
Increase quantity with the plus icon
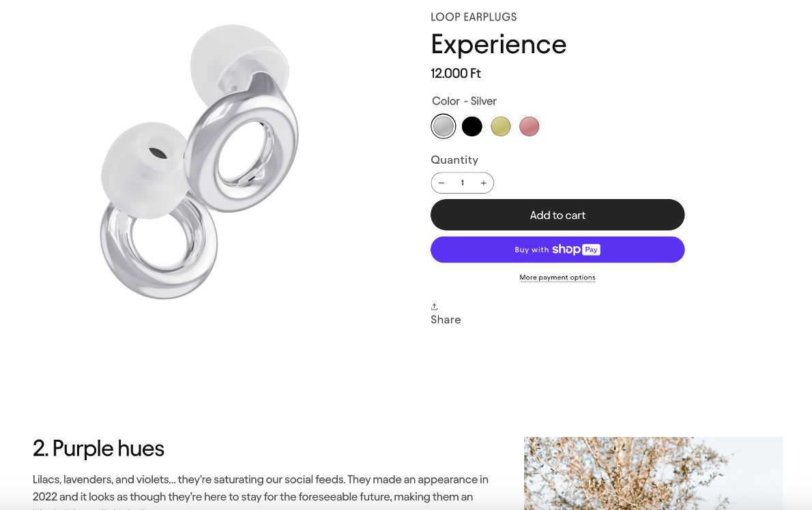484,183
